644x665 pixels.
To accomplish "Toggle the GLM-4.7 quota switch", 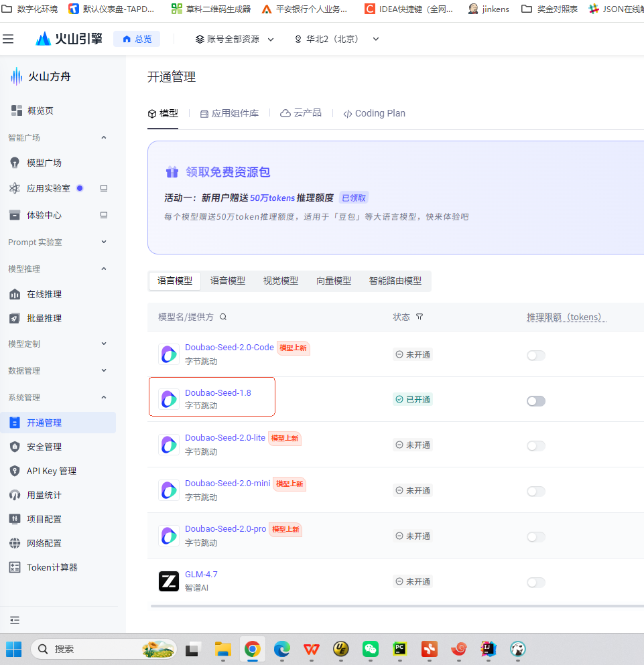I will click(x=536, y=583).
